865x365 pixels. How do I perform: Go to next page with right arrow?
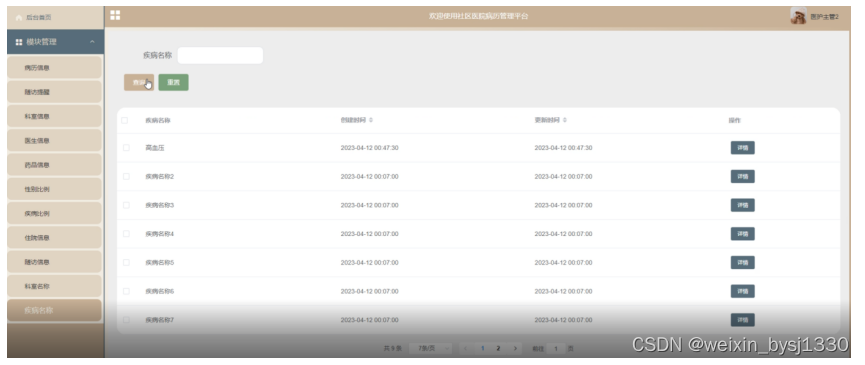(515, 348)
